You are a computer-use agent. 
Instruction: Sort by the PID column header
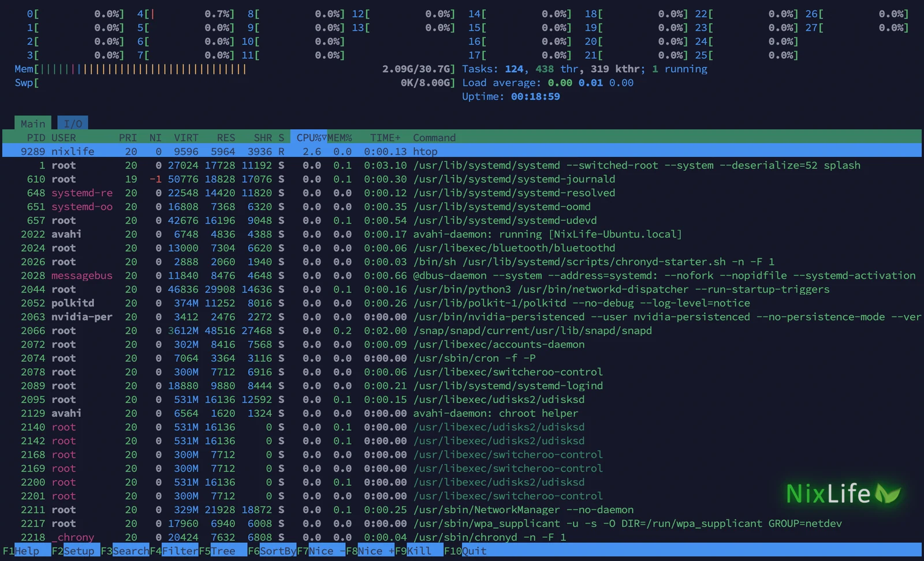tap(36, 137)
